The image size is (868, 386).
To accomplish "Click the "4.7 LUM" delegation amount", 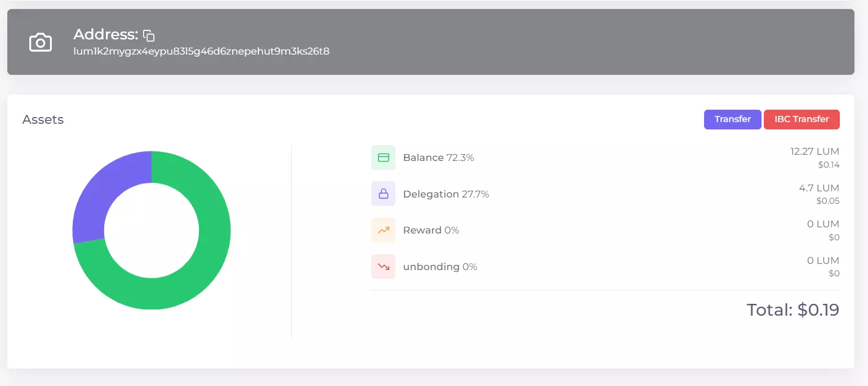I will coord(819,188).
